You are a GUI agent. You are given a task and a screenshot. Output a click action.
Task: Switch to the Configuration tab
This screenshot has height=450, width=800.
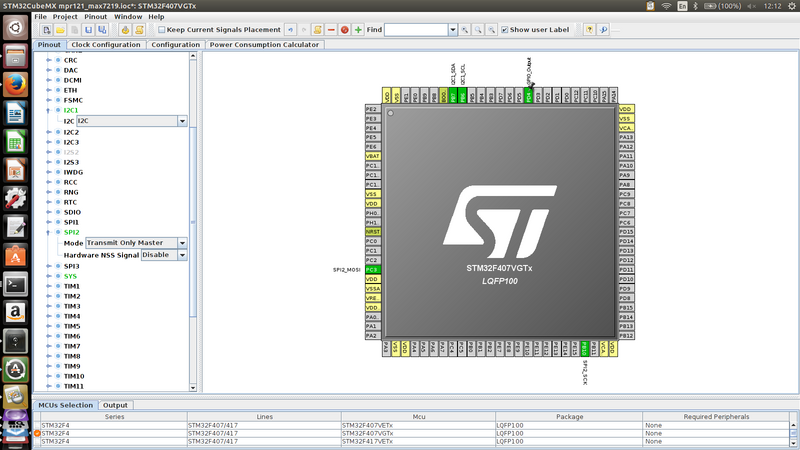pos(176,45)
